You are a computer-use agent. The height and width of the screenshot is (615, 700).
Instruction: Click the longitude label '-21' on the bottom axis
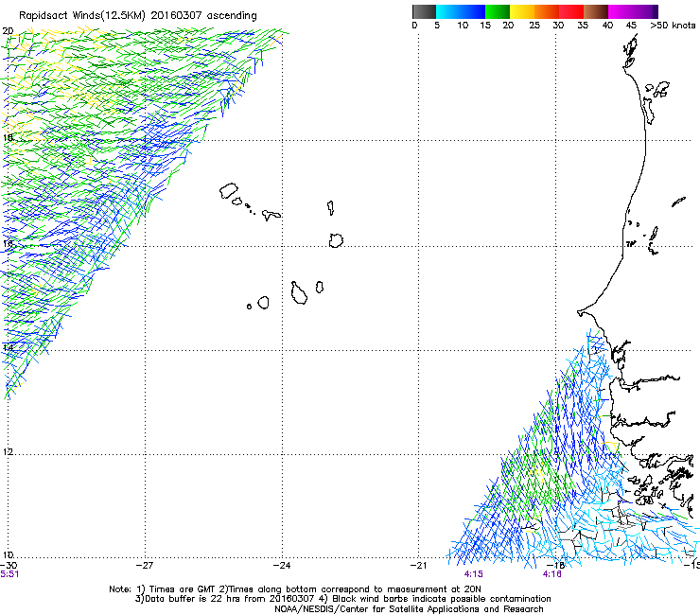point(418,566)
